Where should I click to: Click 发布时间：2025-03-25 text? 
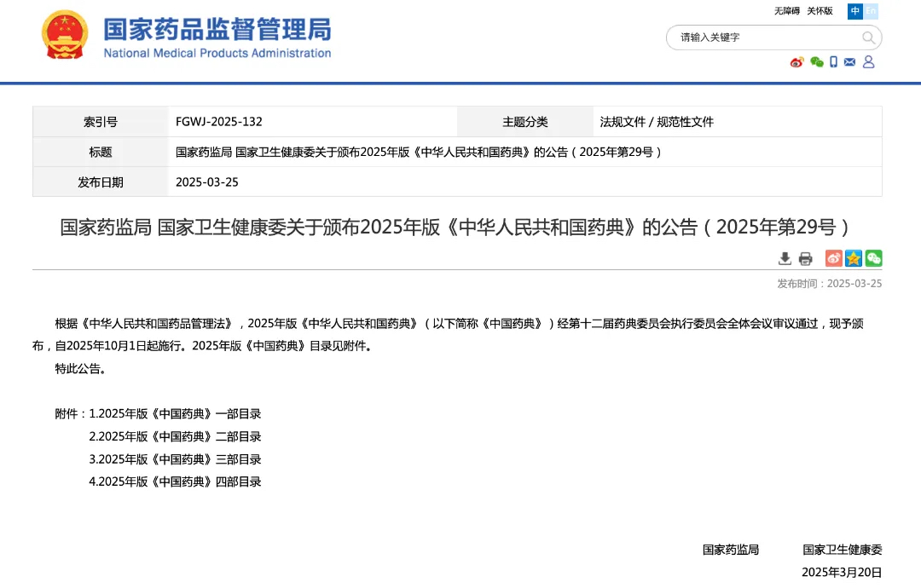point(830,284)
